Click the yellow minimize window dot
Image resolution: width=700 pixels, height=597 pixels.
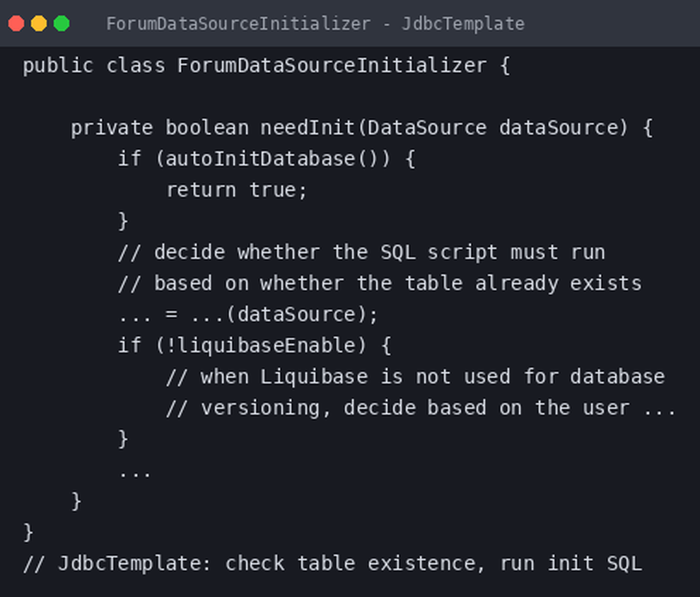tap(39, 23)
